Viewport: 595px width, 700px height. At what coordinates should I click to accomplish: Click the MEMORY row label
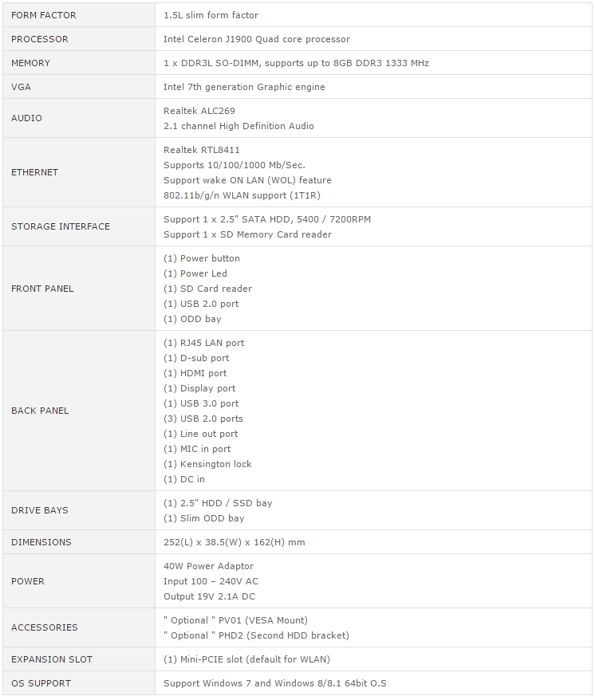tap(31, 63)
